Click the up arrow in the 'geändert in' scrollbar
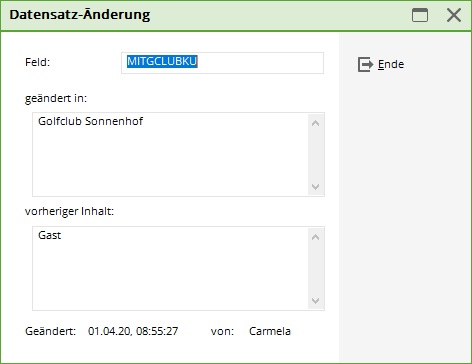472x364 pixels. coord(315,123)
